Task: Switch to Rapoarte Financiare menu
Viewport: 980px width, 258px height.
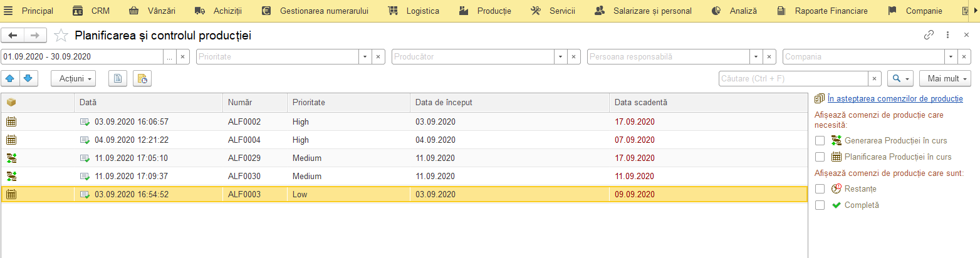Action: [x=823, y=11]
